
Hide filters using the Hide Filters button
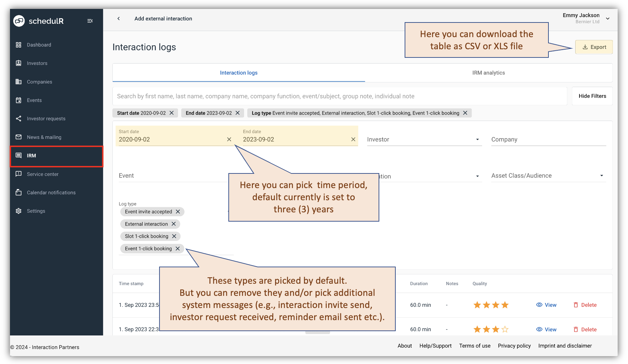tap(592, 96)
